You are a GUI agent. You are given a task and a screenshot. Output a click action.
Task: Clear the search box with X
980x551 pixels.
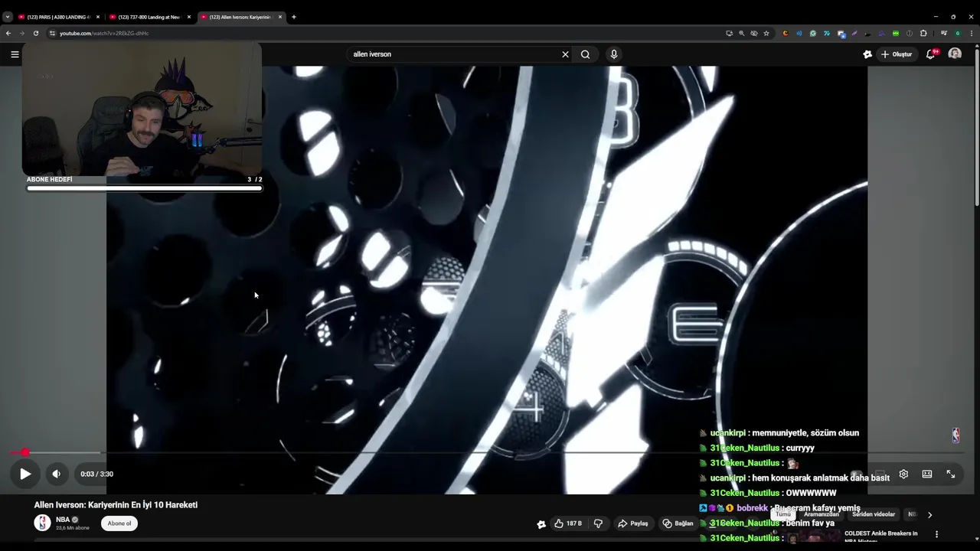tap(565, 54)
